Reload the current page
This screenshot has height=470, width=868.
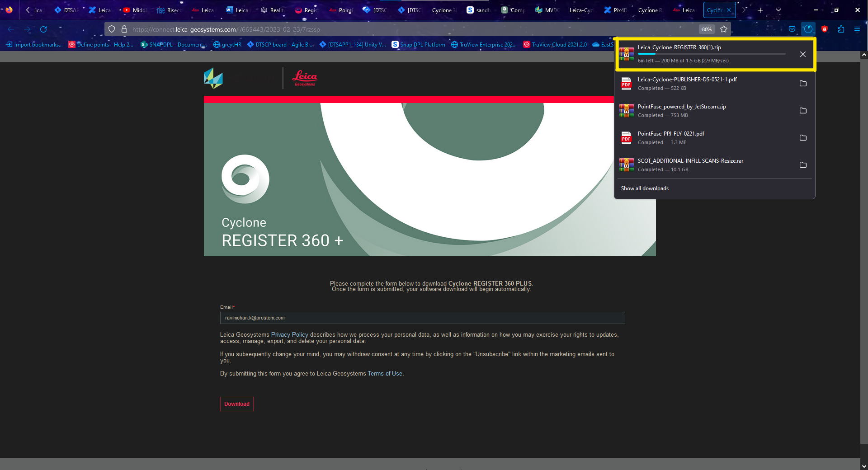point(43,29)
